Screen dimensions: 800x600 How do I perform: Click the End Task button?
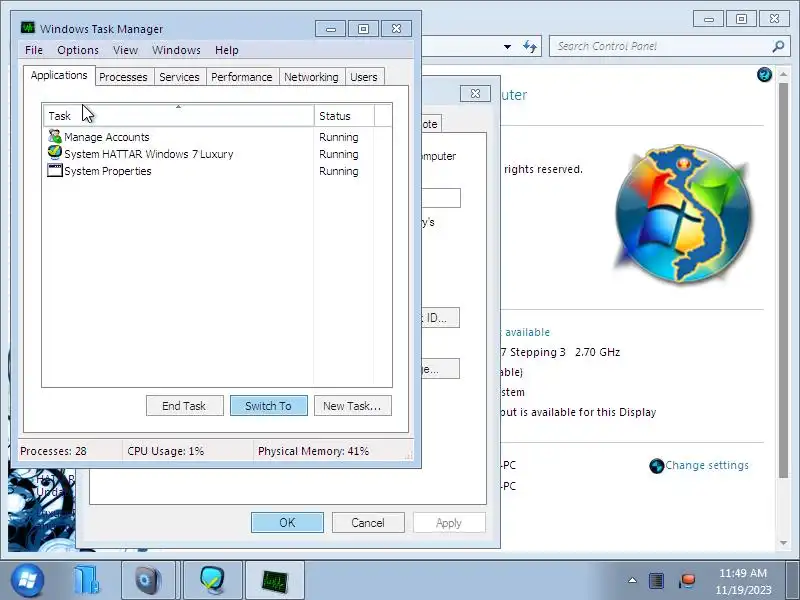click(184, 406)
